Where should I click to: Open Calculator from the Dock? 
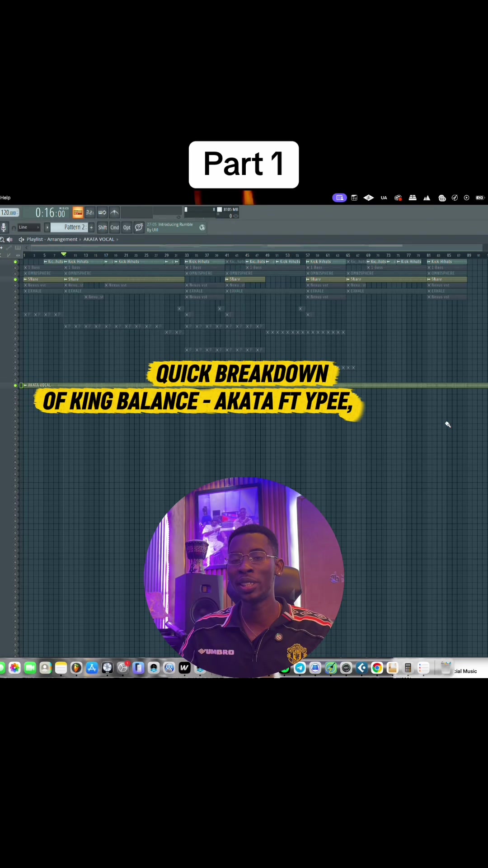[x=408, y=668]
